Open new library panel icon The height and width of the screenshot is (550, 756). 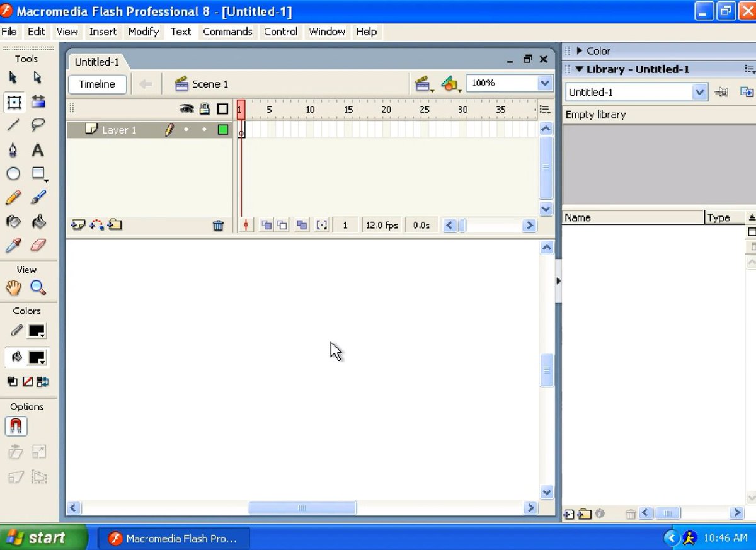pyautogui.click(x=747, y=92)
